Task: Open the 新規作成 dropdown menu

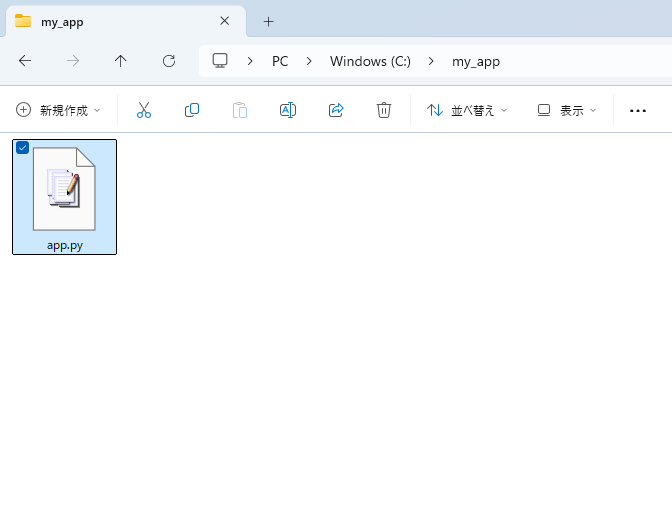Action: click(x=59, y=110)
